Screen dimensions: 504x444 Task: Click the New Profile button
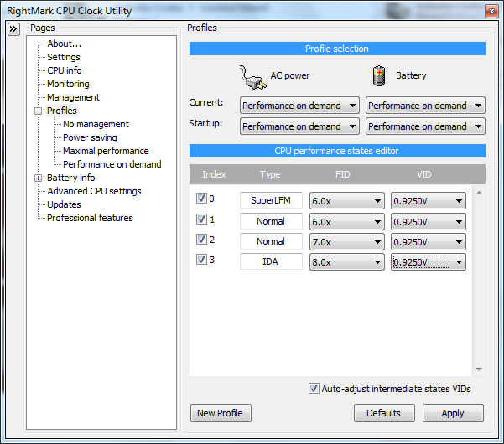click(221, 413)
